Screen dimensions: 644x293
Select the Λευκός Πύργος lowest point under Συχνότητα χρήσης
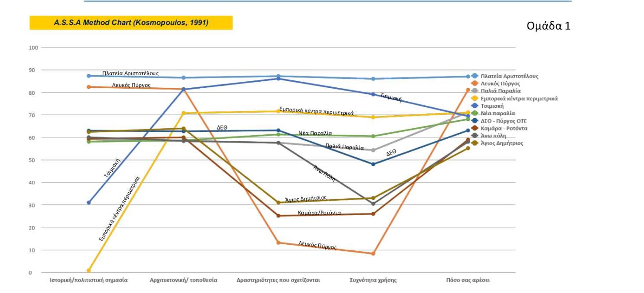tap(373, 253)
